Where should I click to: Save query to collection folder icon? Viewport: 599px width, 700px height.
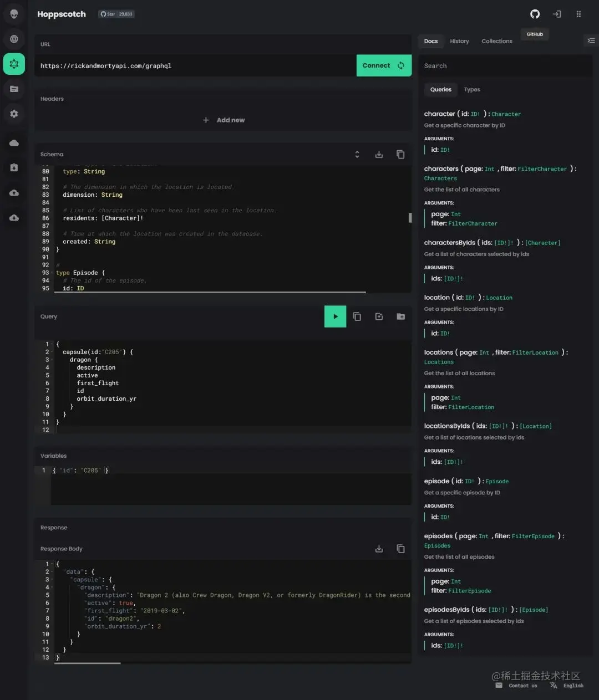coord(400,316)
